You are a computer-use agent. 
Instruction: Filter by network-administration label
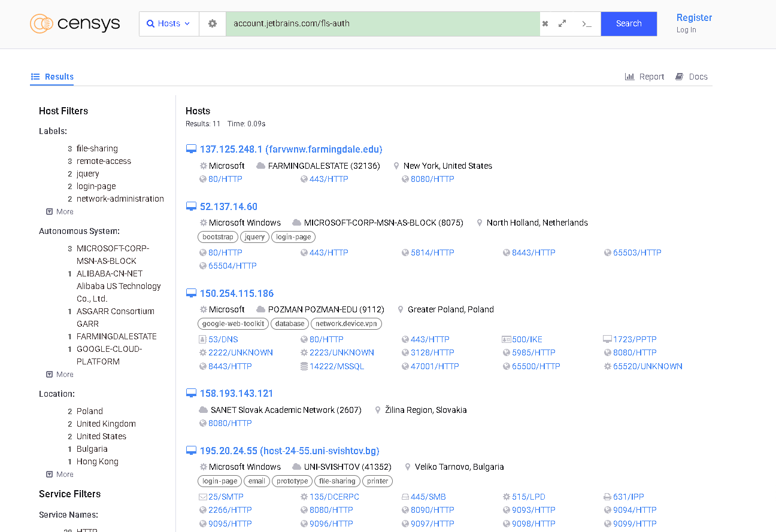(x=120, y=199)
